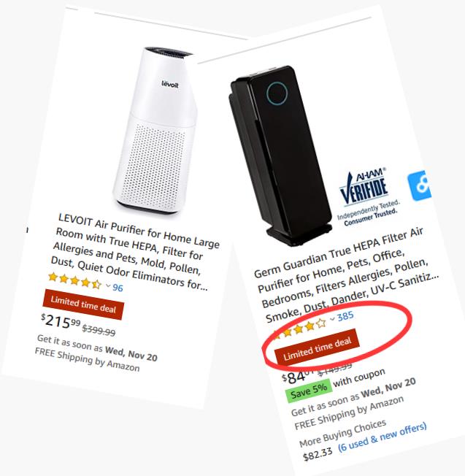This screenshot has height=476, width=465.
Task: Click the struck-through $399.99 list price
Action: [99, 330]
